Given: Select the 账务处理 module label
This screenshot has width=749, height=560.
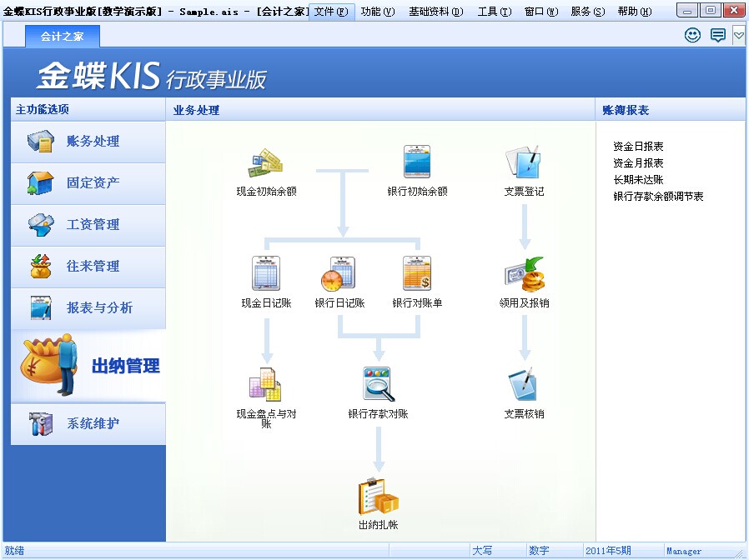Looking at the screenshot, I should point(93,142).
